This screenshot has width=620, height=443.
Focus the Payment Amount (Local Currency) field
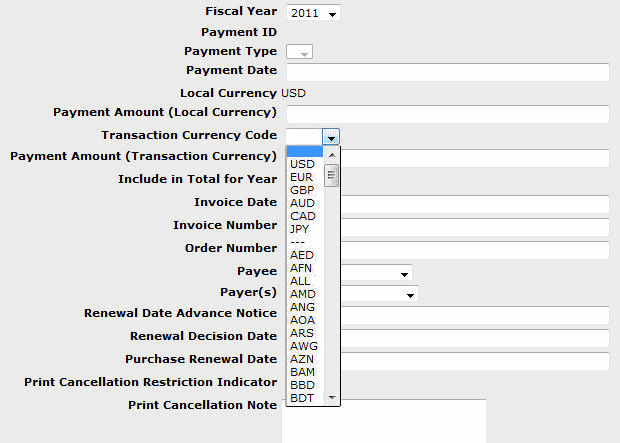click(447, 114)
